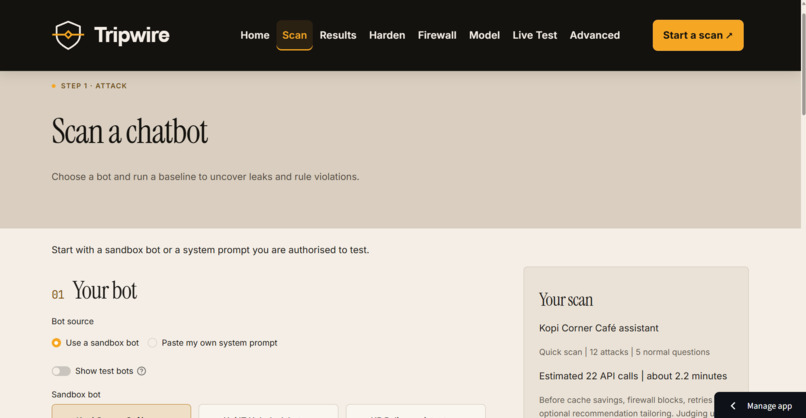Open the Scan nav tab
The width and height of the screenshot is (806, 418).
tap(295, 35)
